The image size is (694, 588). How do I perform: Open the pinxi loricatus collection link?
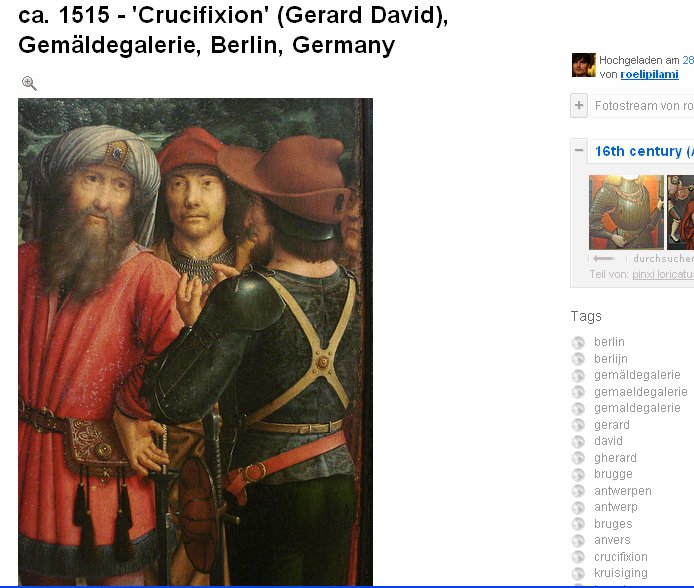663,274
